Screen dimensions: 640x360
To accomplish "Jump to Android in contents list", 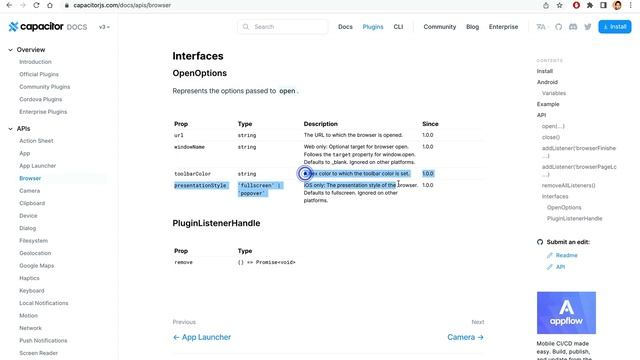I will pos(547,82).
